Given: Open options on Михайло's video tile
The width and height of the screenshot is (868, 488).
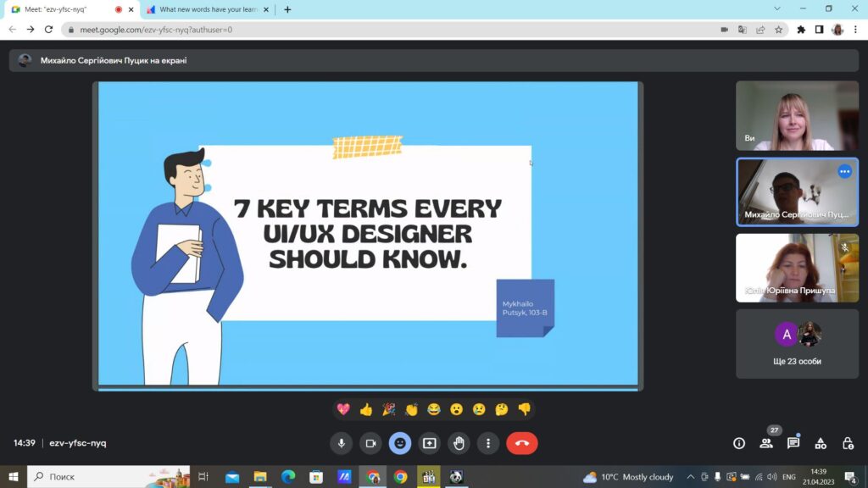Looking at the screenshot, I should 844,171.
